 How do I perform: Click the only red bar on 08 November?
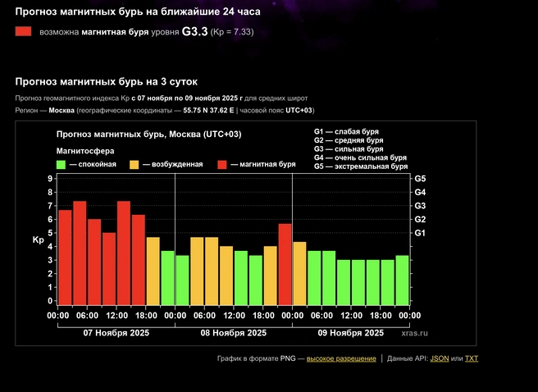pos(285,264)
